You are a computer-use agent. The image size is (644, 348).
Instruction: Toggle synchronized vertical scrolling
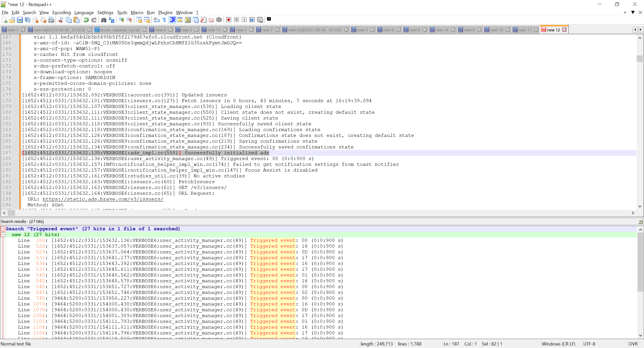tap(139, 20)
